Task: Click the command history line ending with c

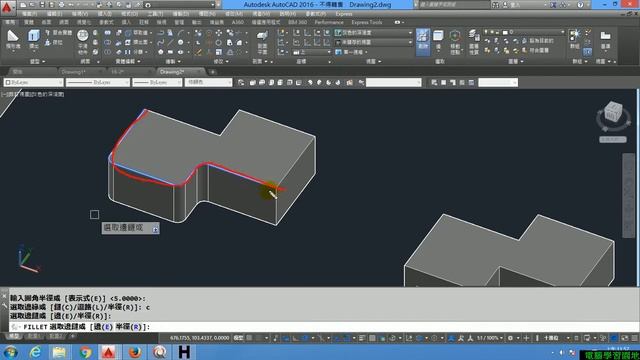Action: point(80,307)
